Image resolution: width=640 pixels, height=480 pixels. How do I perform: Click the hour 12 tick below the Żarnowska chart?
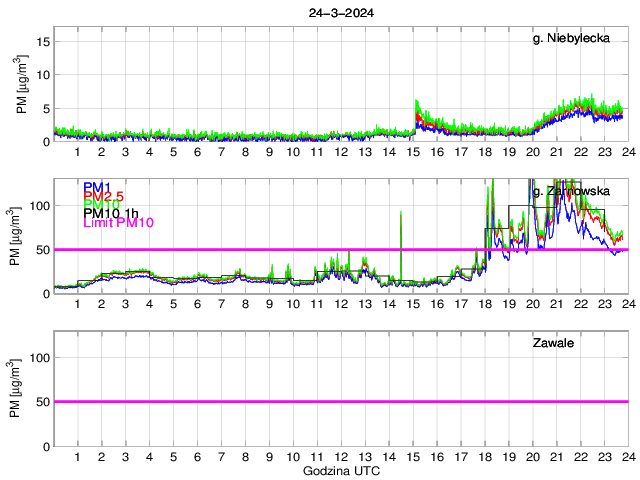341,304
